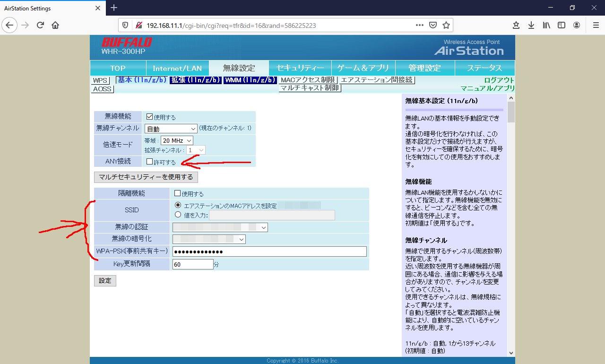Click the browser address bar URL
The height and width of the screenshot is (364, 605).
point(231,25)
